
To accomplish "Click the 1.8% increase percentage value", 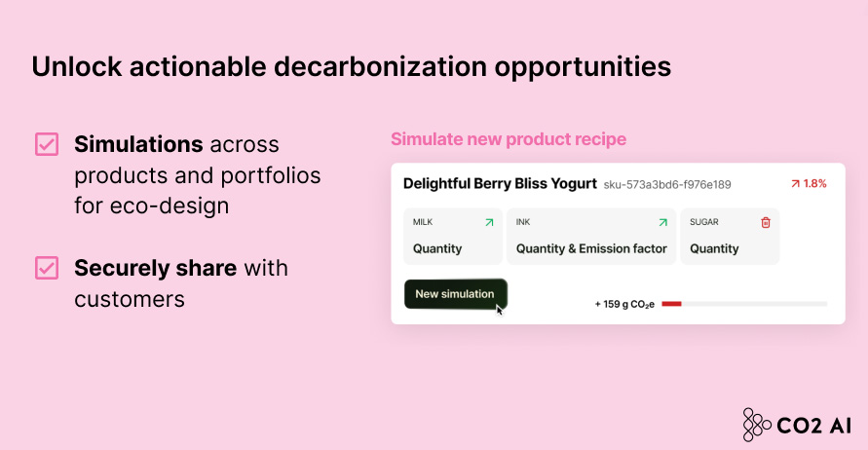I will 815,183.
